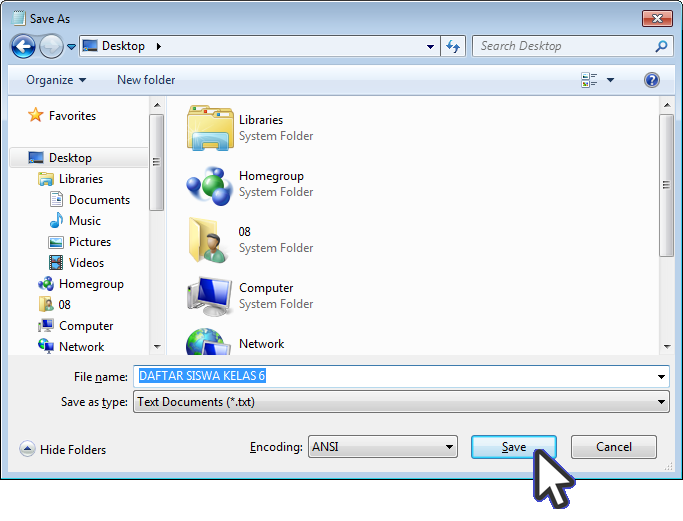The height and width of the screenshot is (521, 683).
Task: Open Libraries in the navigation tree
Action: [71, 179]
